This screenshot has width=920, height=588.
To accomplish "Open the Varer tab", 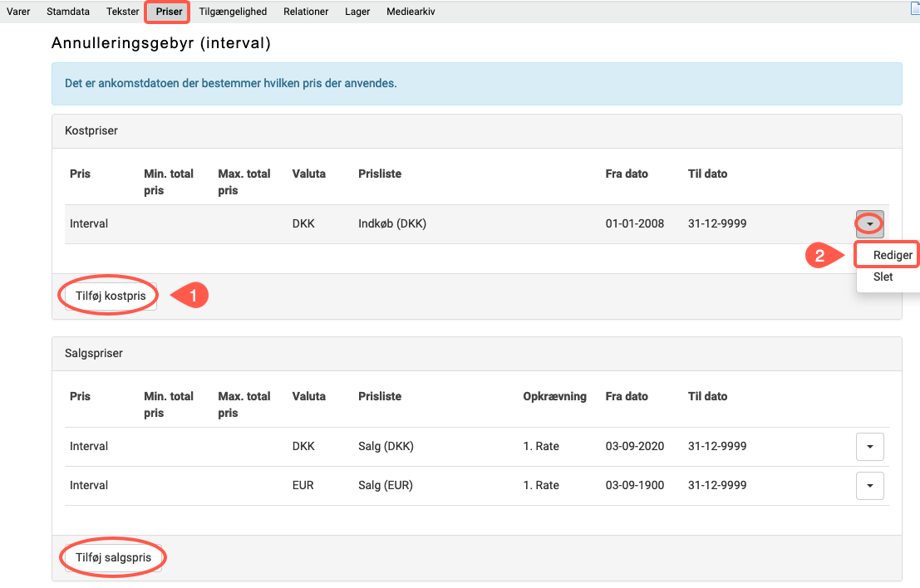I will 18,12.
